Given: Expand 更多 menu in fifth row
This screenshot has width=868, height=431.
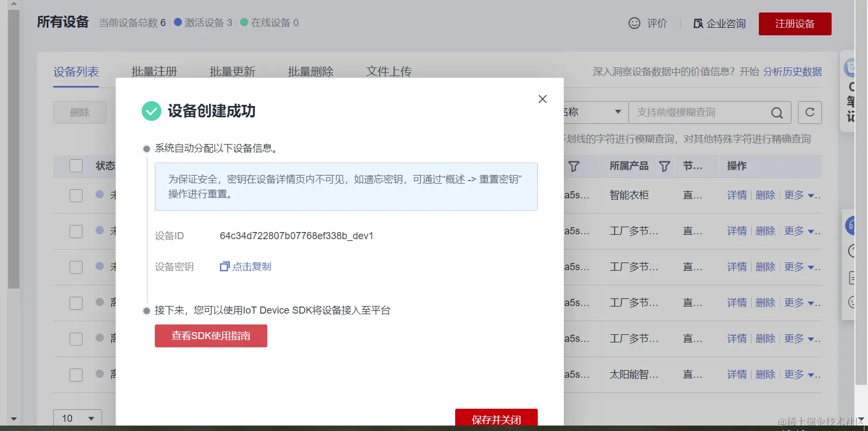Looking at the screenshot, I should click(799, 339).
